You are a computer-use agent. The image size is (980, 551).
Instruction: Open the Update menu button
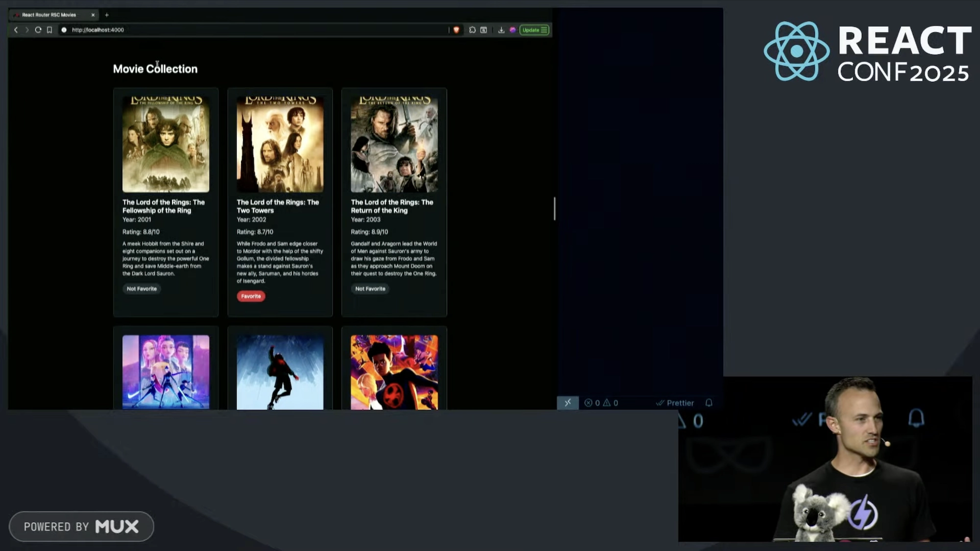tap(534, 30)
